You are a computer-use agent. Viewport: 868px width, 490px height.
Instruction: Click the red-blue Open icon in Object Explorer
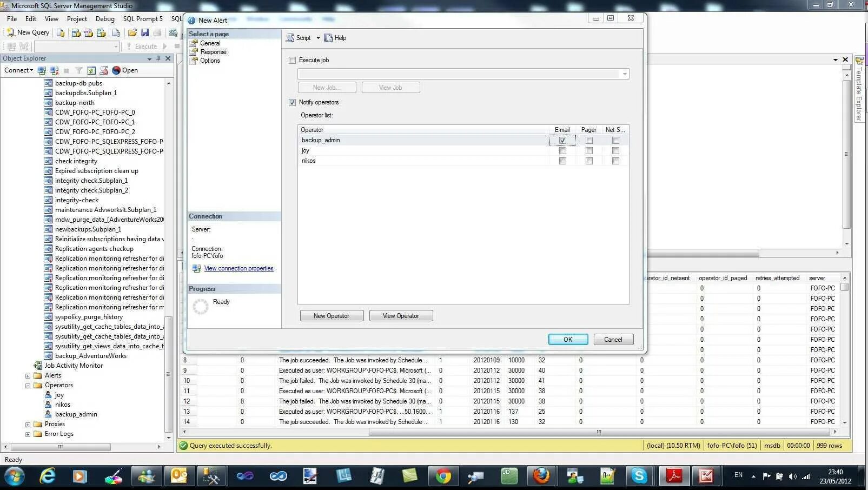pyautogui.click(x=116, y=70)
